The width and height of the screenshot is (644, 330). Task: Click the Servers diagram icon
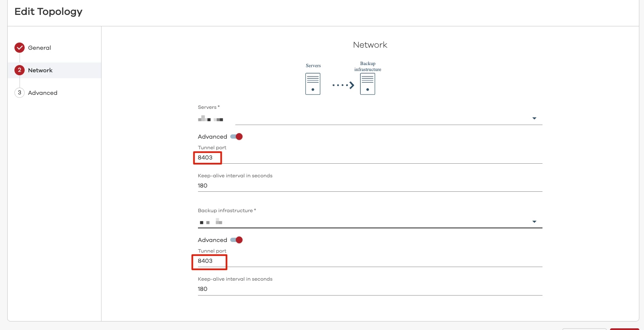point(313,83)
